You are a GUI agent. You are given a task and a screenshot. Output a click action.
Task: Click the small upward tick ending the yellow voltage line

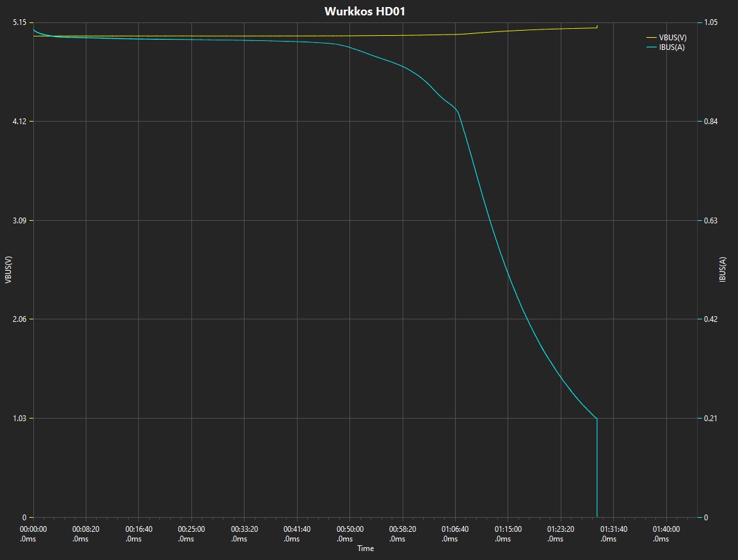[x=597, y=26]
